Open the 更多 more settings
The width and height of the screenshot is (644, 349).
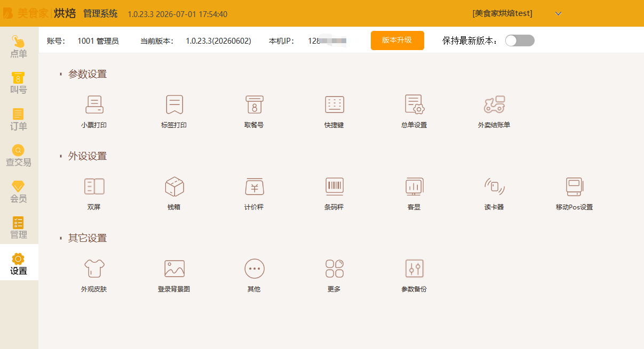334,275
